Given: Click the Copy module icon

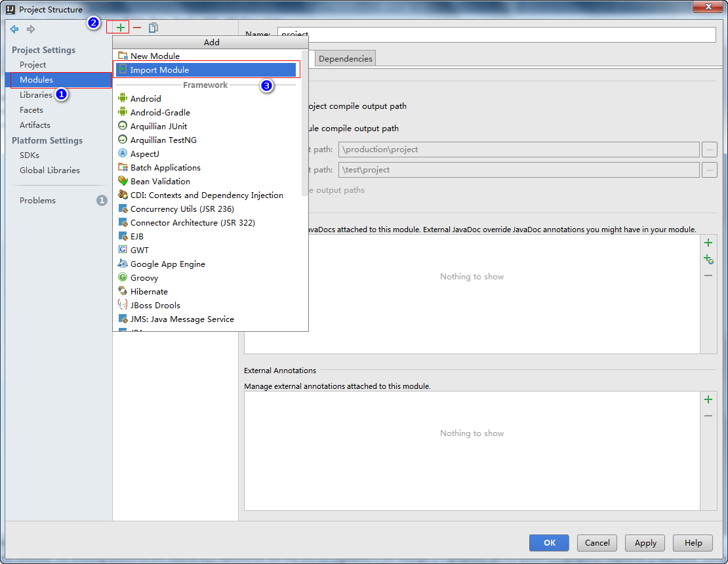Looking at the screenshot, I should pos(153,28).
